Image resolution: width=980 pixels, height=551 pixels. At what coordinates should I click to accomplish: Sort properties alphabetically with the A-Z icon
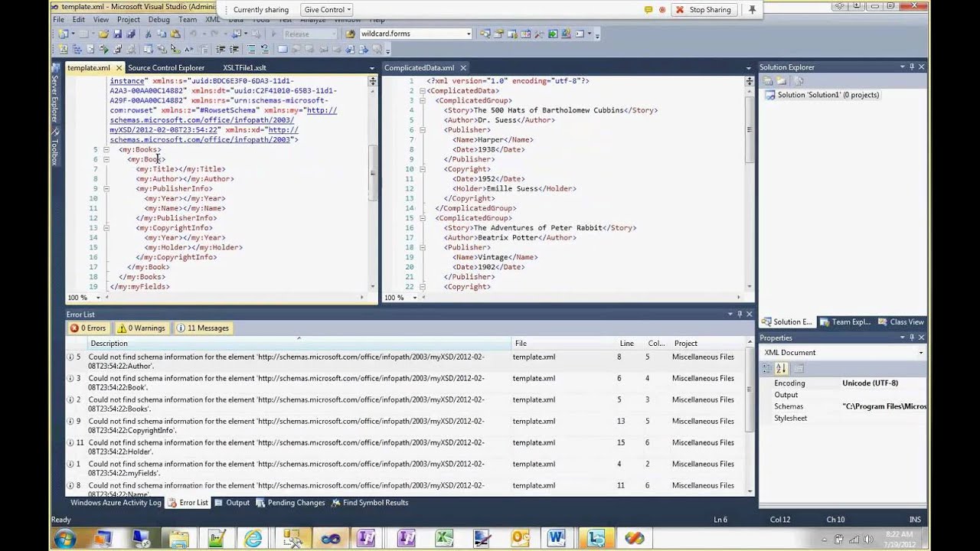(782, 368)
